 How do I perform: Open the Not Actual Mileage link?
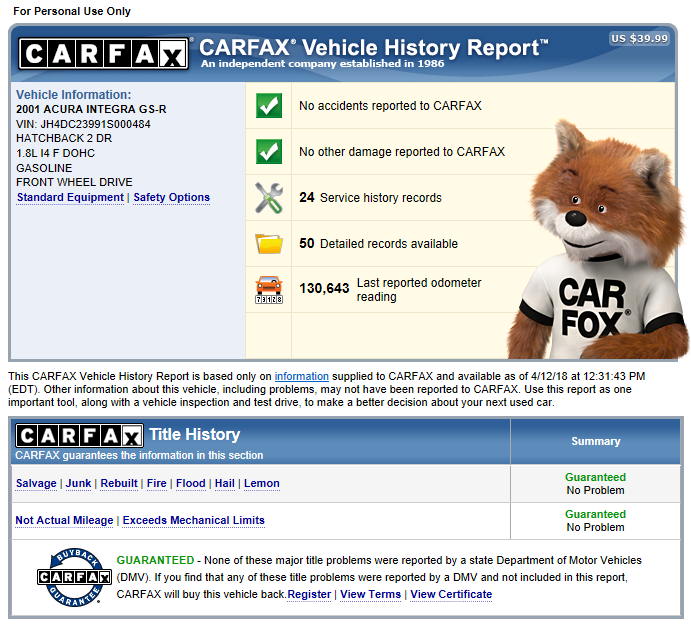click(64, 521)
